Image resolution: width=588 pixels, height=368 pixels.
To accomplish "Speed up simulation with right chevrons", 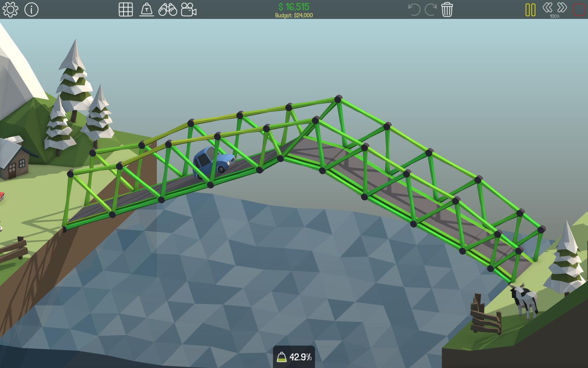I will tap(562, 7).
